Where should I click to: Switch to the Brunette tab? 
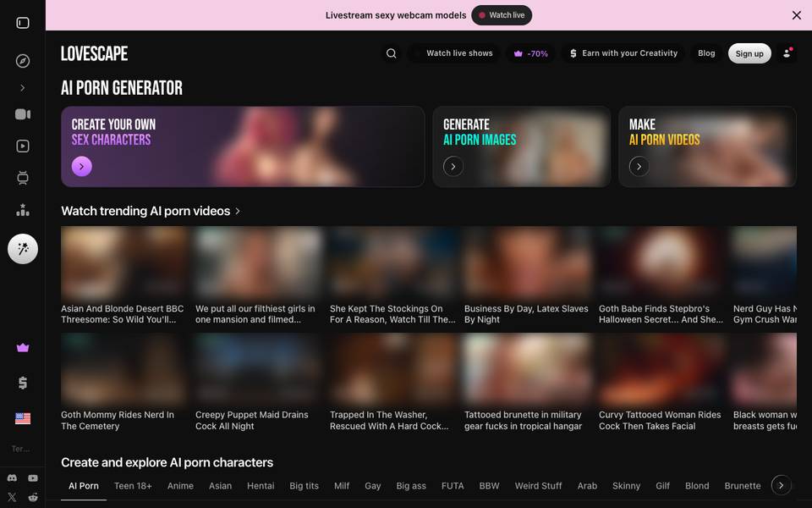coord(743,486)
